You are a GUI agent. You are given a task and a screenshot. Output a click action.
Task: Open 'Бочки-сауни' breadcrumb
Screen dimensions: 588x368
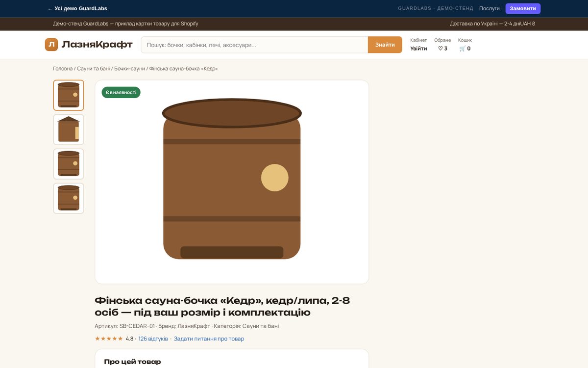[x=129, y=69]
